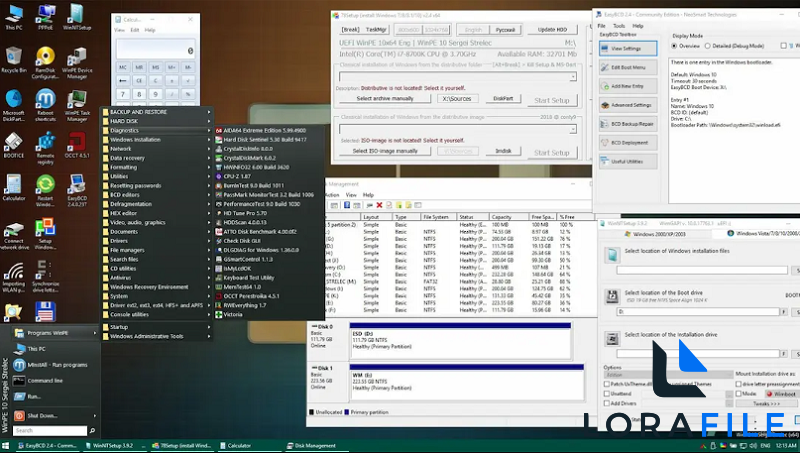Open the Remote registry desktop icon
This screenshot has width=800, height=453.
click(45, 148)
